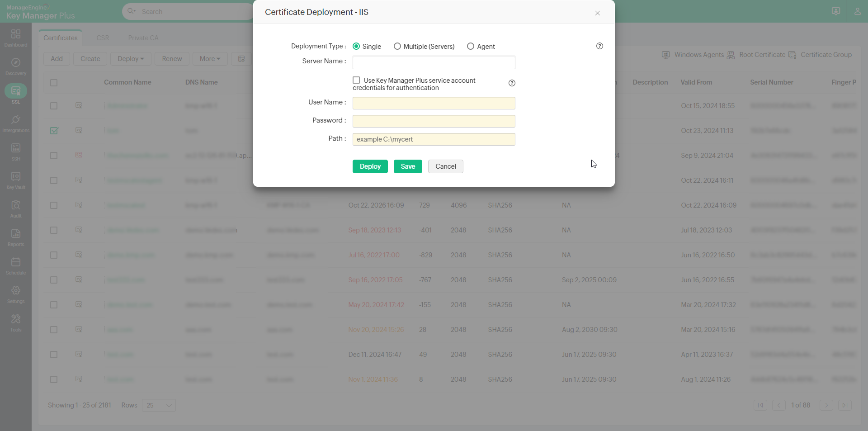Go to first page of results
The width and height of the screenshot is (868, 431).
pyautogui.click(x=760, y=405)
